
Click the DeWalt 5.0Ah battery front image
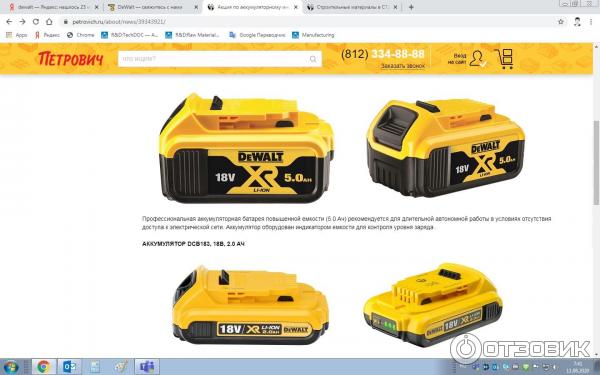pyautogui.click(x=246, y=148)
